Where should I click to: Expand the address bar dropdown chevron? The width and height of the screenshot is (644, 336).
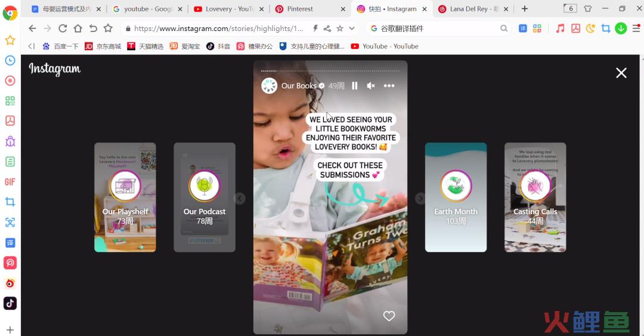(352, 29)
